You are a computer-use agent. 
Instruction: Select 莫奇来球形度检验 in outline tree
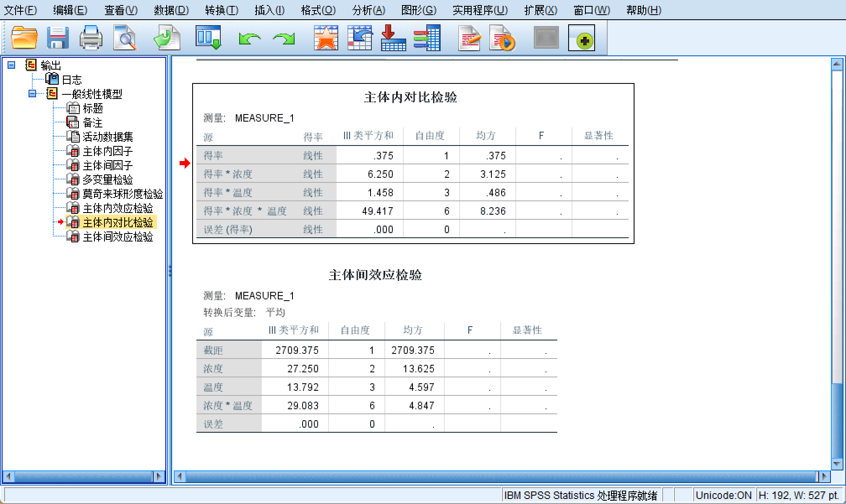click(x=122, y=194)
